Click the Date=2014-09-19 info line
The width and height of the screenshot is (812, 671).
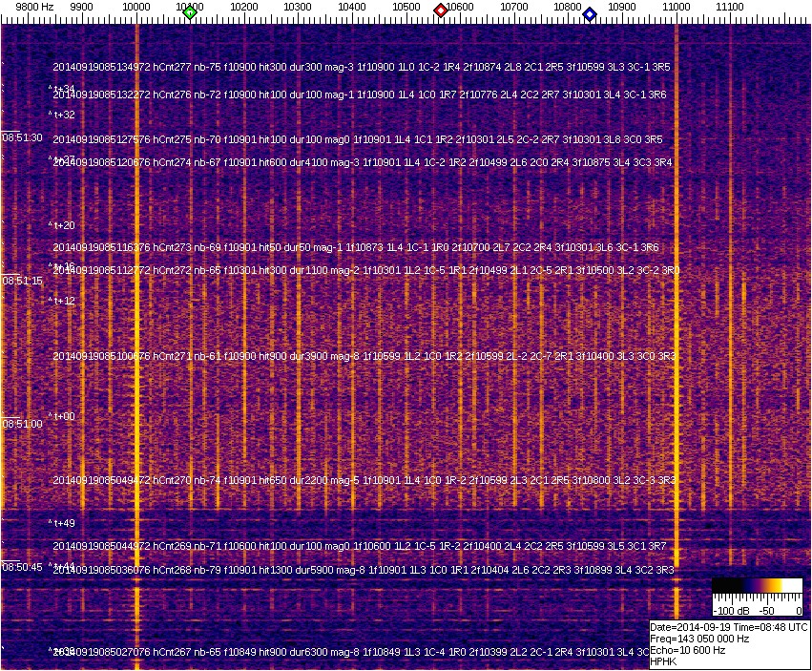[728, 627]
